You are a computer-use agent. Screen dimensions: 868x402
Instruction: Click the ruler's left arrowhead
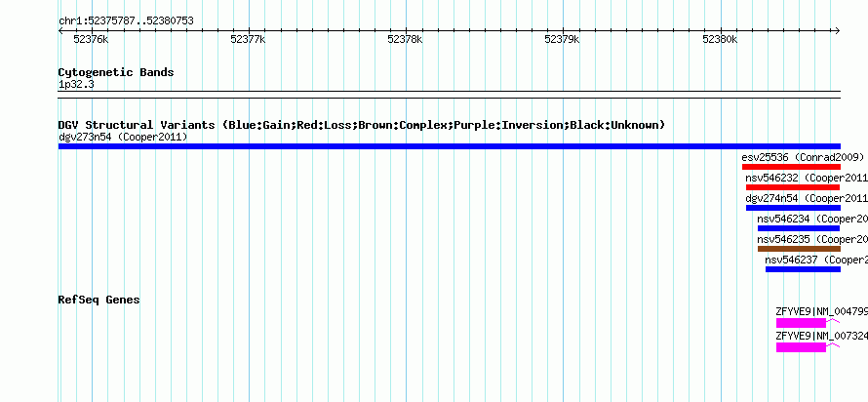point(60,31)
